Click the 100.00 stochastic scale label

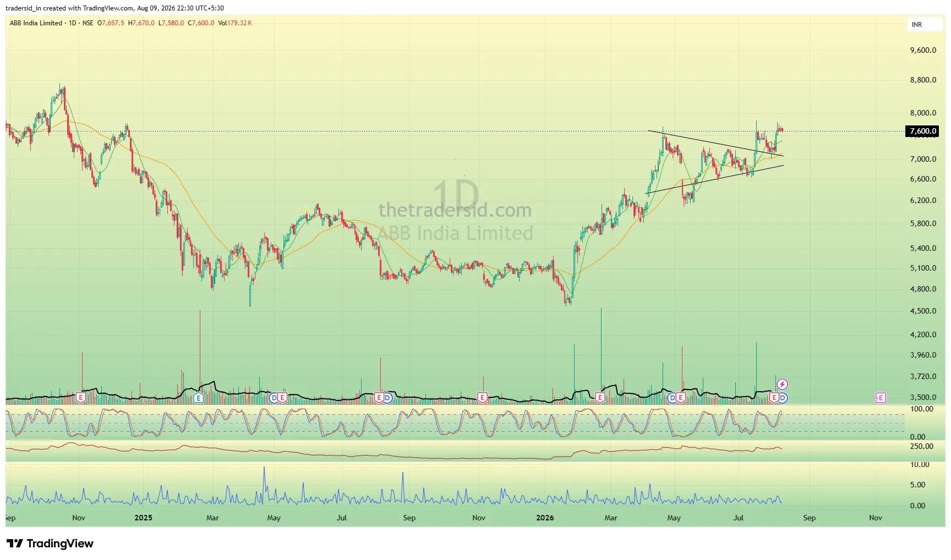[922, 409]
